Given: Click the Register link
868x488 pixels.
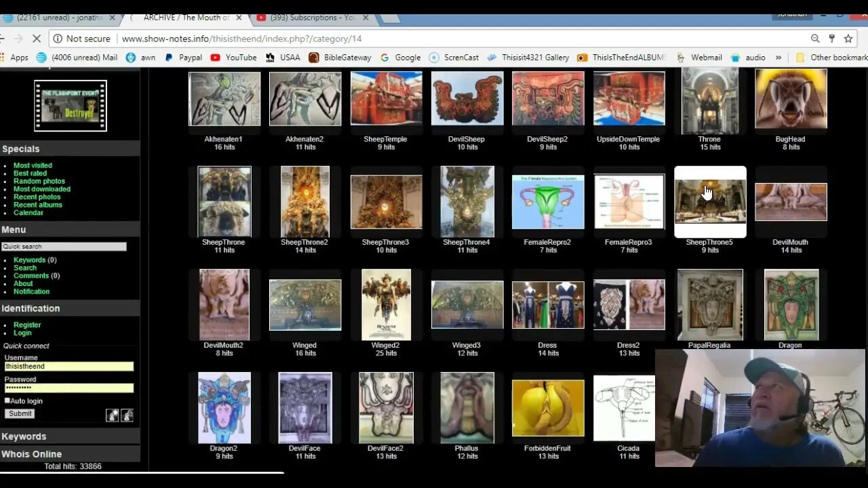Looking at the screenshot, I should point(27,325).
